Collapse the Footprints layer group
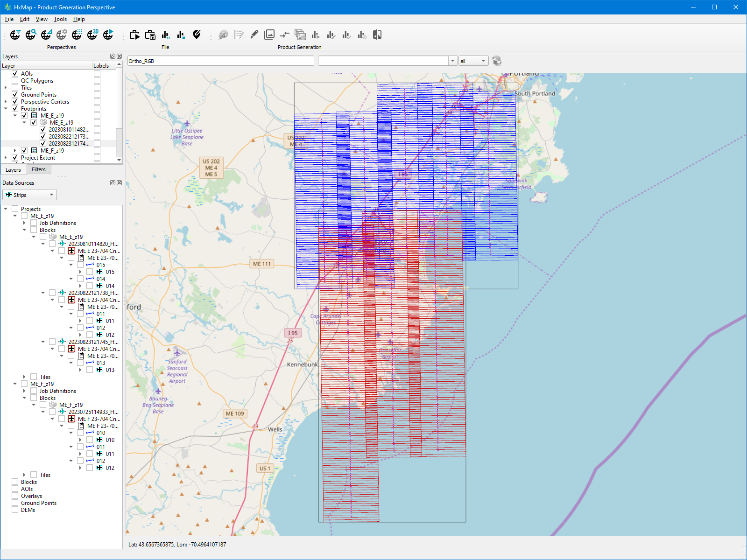Screen dimensions: 747x560 point(6,109)
